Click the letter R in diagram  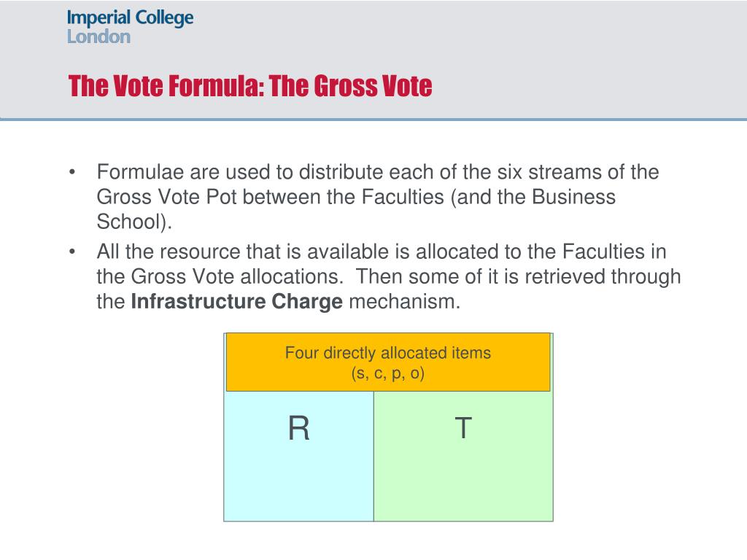pyautogui.click(x=298, y=428)
